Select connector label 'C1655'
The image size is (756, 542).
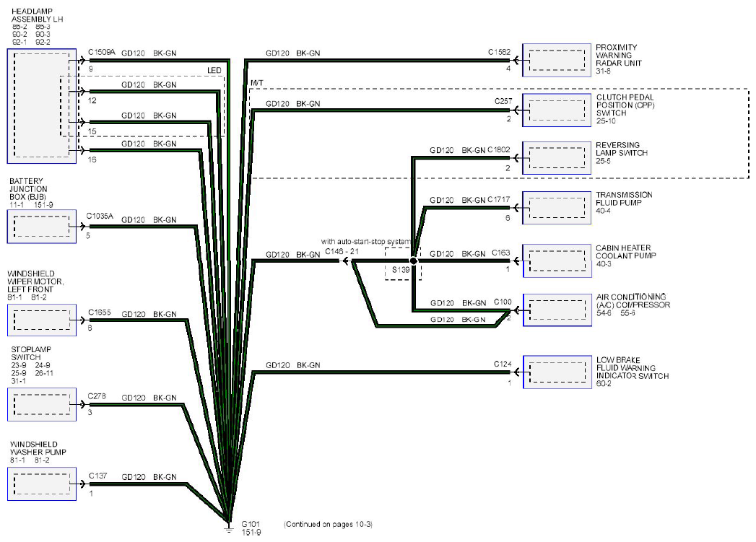click(x=100, y=312)
